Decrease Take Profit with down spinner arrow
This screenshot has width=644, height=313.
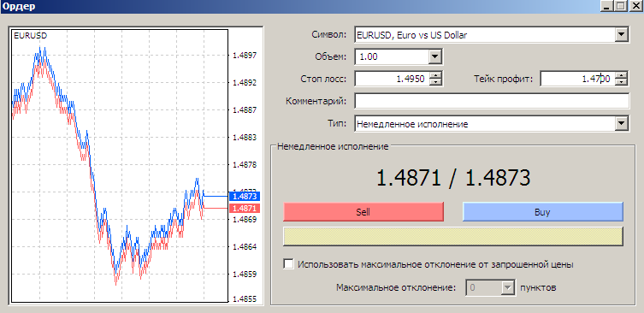click(x=622, y=82)
